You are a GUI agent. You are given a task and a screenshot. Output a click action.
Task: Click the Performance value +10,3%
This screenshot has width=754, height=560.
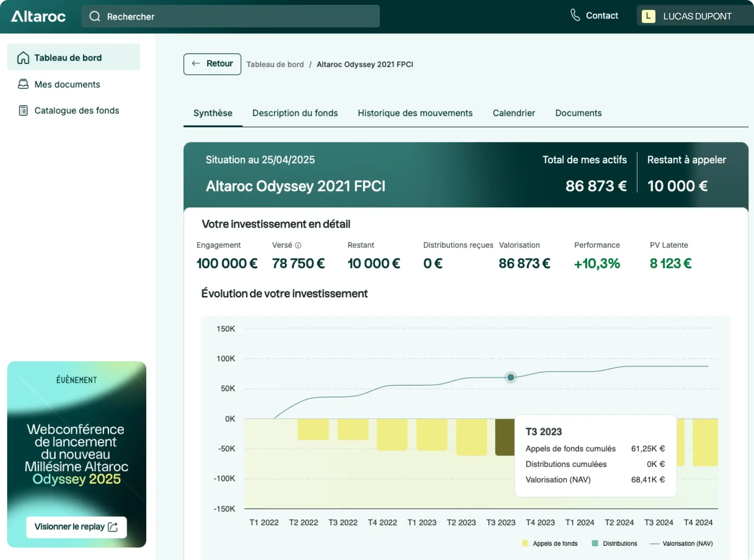pyautogui.click(x=597, y=263)
